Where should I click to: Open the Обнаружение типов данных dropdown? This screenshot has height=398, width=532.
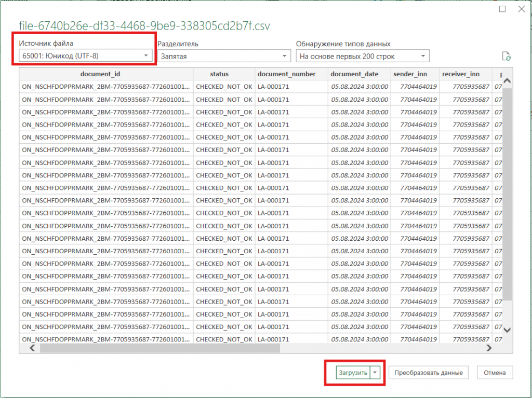click(x=362, y=56)
